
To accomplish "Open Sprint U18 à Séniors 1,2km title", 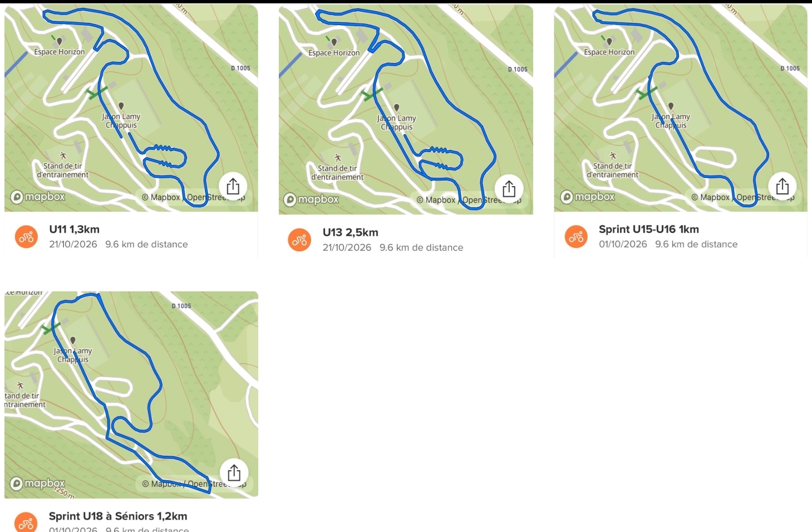I will [118, 516].
